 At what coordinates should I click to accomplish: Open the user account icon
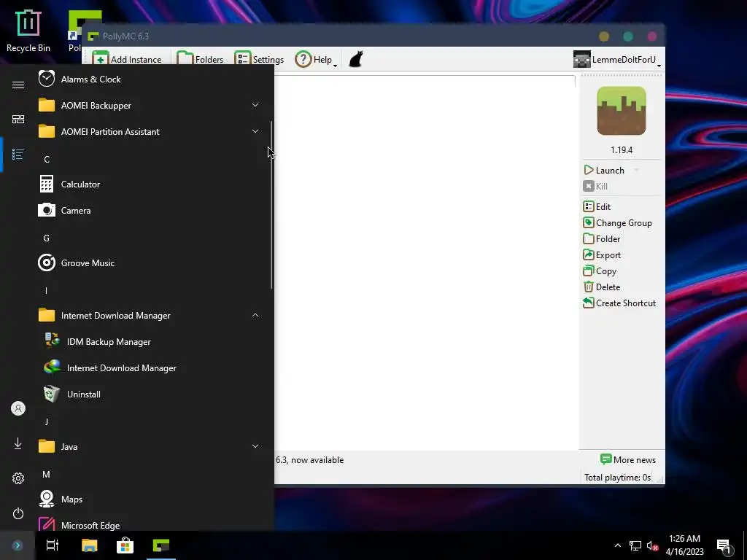pos(18,408)
